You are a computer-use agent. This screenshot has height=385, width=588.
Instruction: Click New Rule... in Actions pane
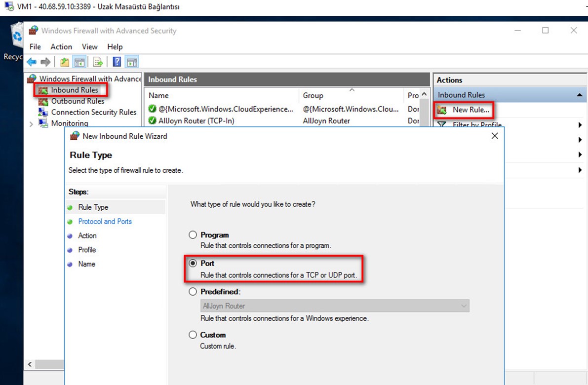[x=470, y=110]
